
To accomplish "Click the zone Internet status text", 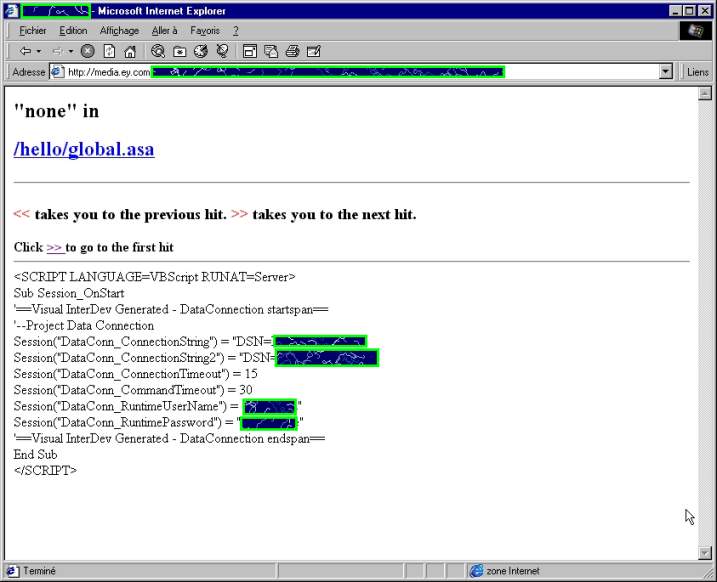I will point(513,571).
